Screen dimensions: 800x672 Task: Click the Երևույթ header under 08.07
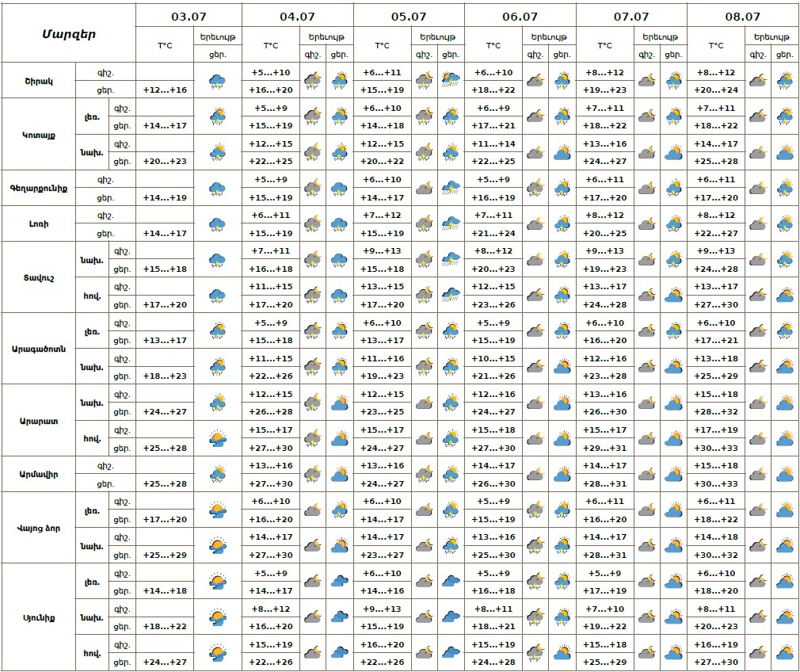[x=771, y=36]
